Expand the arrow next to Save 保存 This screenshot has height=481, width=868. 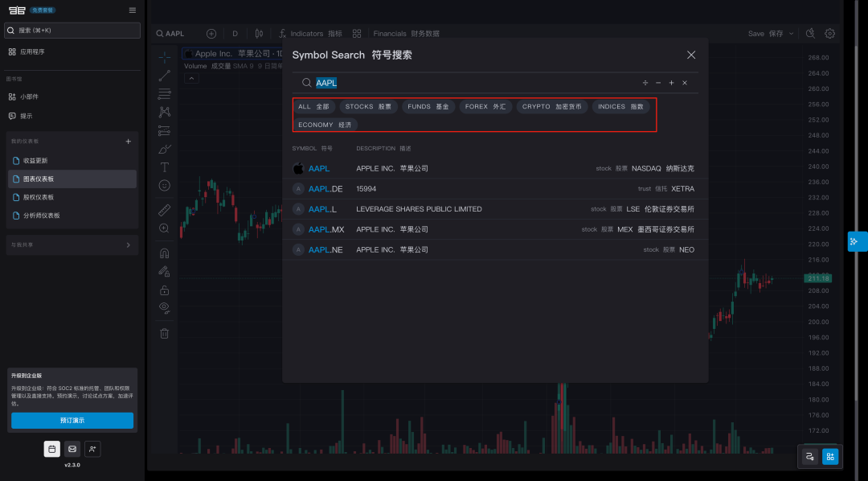point(791,34)
